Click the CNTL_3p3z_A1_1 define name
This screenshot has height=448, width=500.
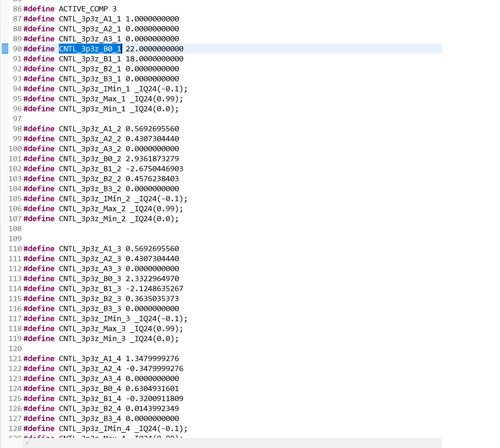coord(90,19)
